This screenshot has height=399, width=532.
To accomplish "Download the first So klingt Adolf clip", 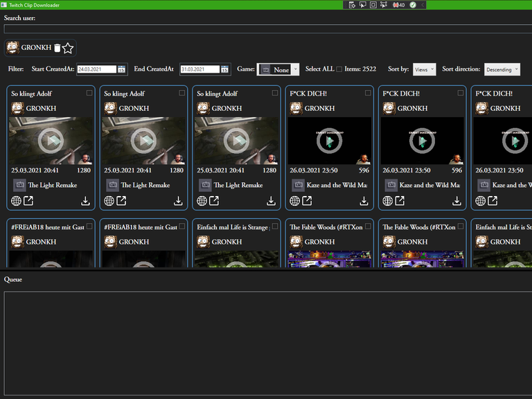I will point(85,201).
